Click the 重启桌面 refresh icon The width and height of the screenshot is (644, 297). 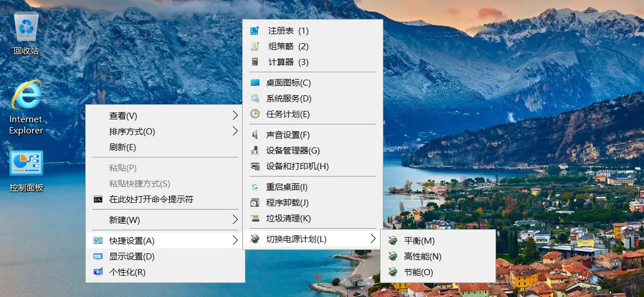[x=255, y=187]
